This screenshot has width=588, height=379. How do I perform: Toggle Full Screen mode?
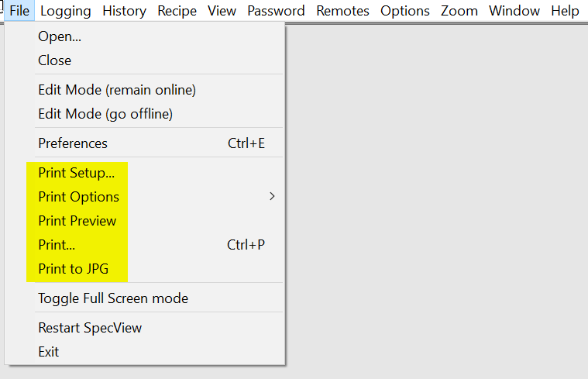(113, 298)
